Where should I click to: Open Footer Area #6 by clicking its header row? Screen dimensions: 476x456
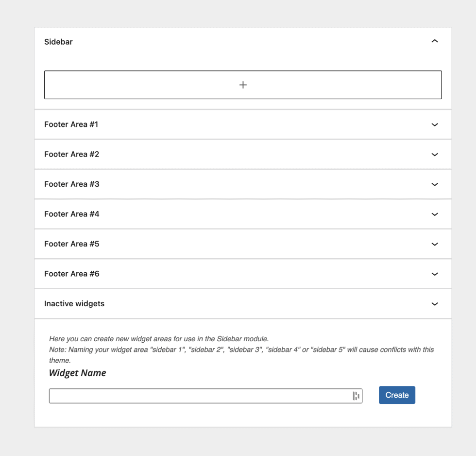[x=71, y=274]
